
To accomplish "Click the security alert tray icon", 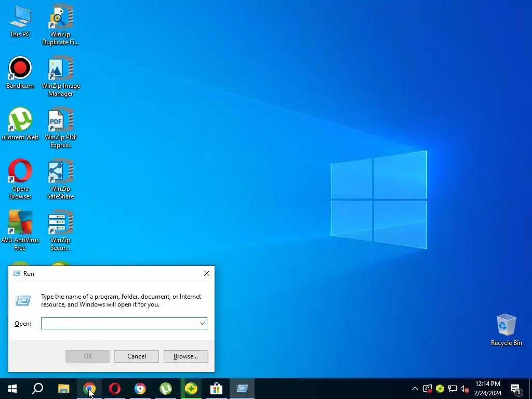I will 428,389.
